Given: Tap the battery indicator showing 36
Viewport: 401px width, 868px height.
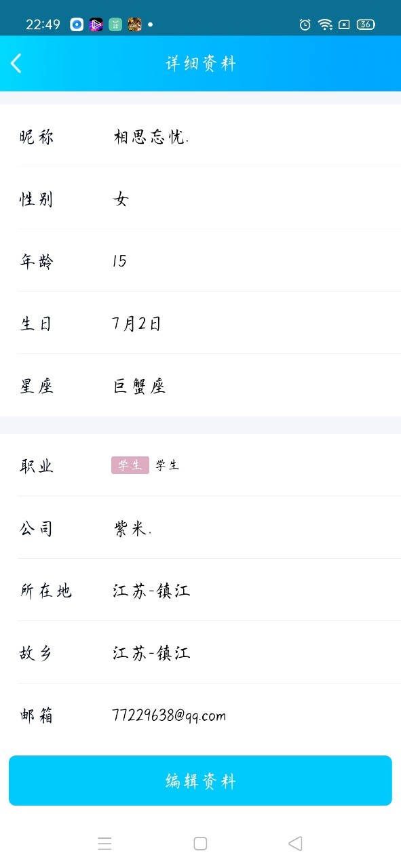Looking at the screenshot, I should point(366,24).
